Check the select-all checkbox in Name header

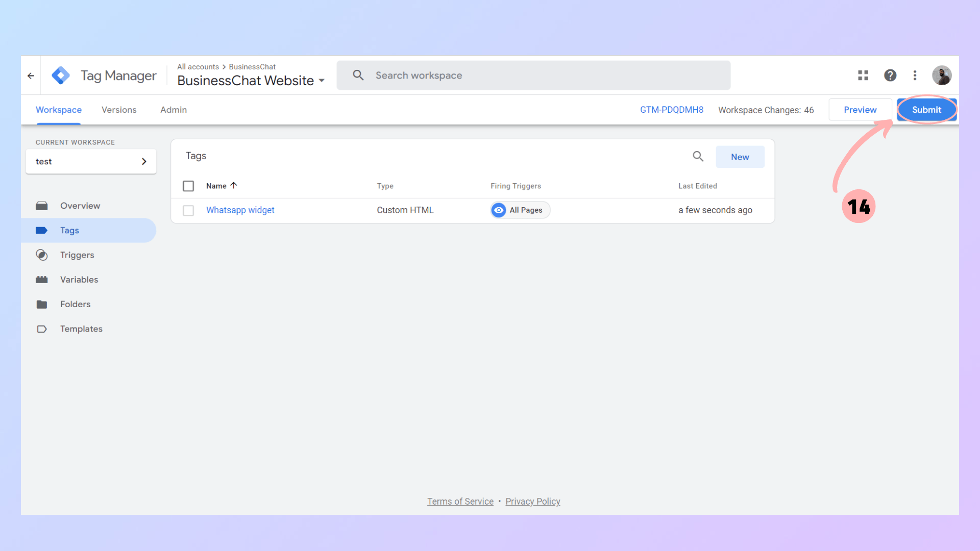click(x=188, y=186)
